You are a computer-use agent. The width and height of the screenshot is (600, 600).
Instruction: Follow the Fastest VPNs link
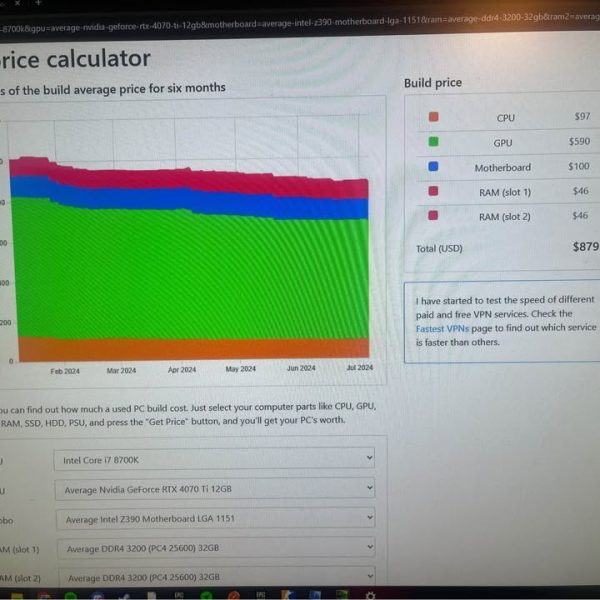(443, 328)
